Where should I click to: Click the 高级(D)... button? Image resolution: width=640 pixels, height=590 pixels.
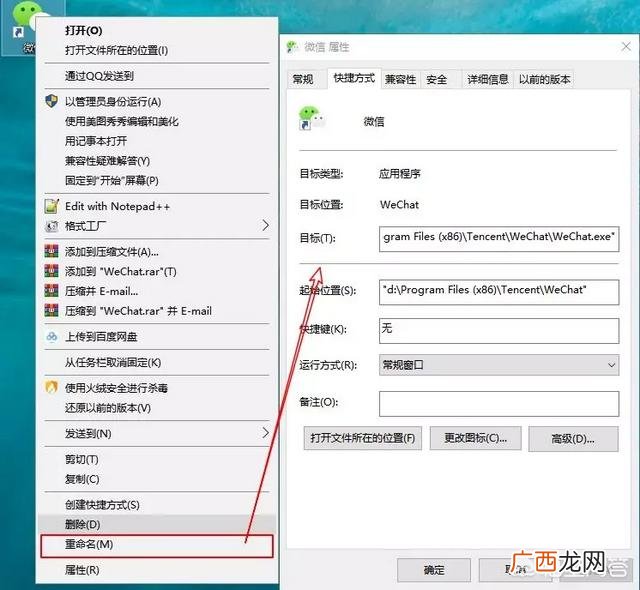point(573,439)
